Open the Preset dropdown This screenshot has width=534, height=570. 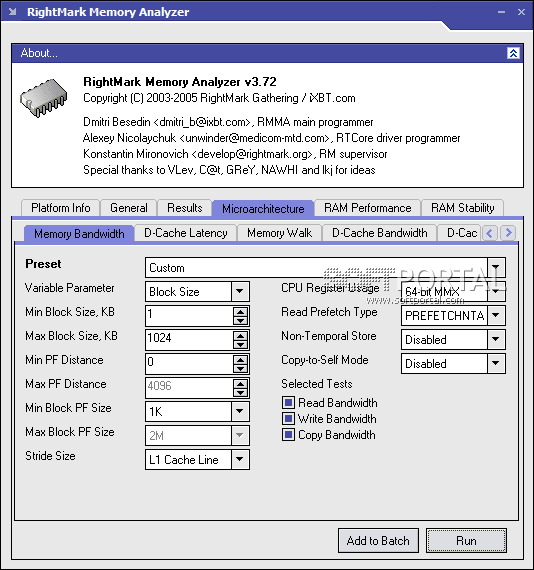pyautogui.click(x=496, y=267)
